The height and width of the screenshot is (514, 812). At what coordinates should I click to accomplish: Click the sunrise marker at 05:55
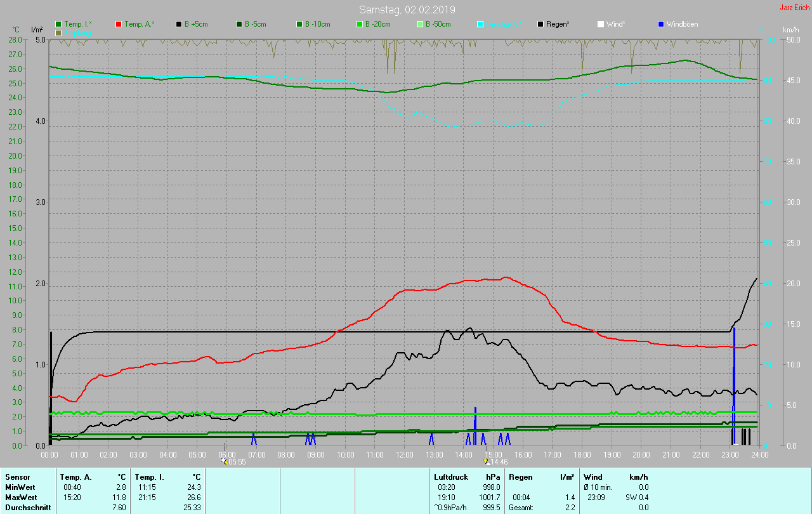(225, 462)
